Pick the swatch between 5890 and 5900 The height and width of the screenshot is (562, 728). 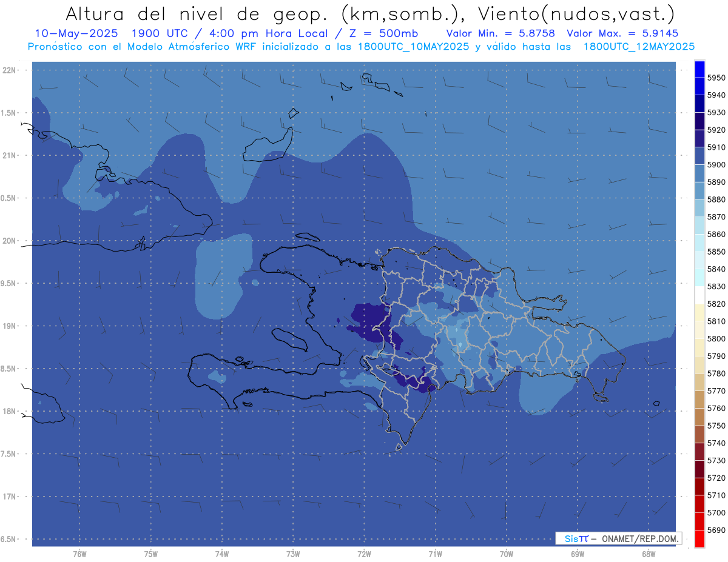699,173
